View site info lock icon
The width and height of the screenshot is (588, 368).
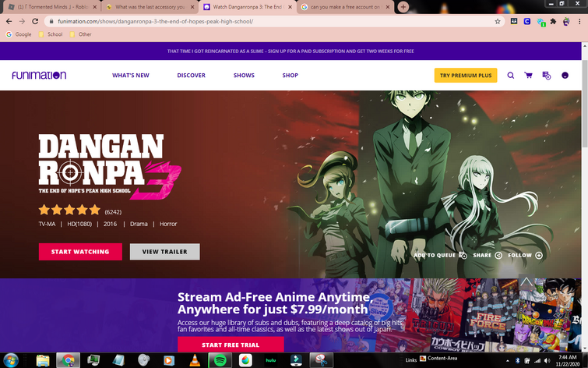tap(51, 21)
